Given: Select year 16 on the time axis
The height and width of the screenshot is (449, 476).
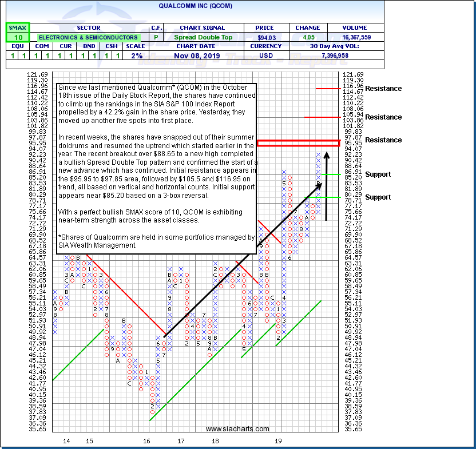Looking at the screenshot, I should tap(147, 441).
